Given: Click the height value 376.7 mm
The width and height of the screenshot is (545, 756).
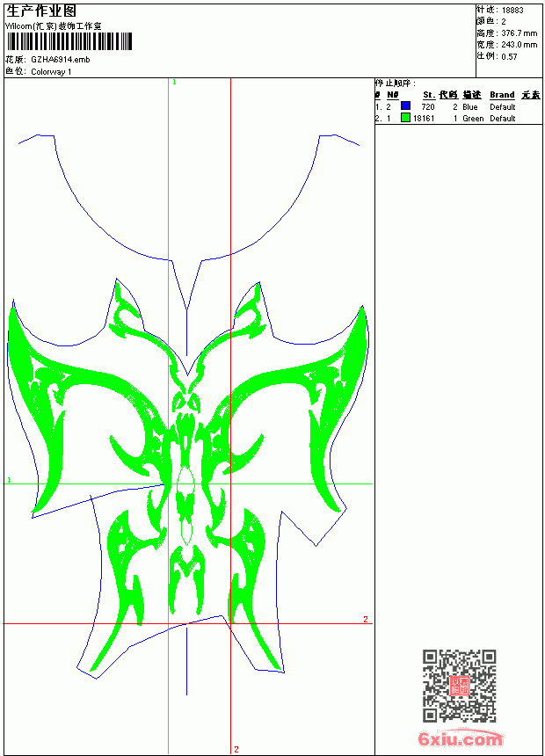Looking at the screenshot, I should (x=519, y=33).
